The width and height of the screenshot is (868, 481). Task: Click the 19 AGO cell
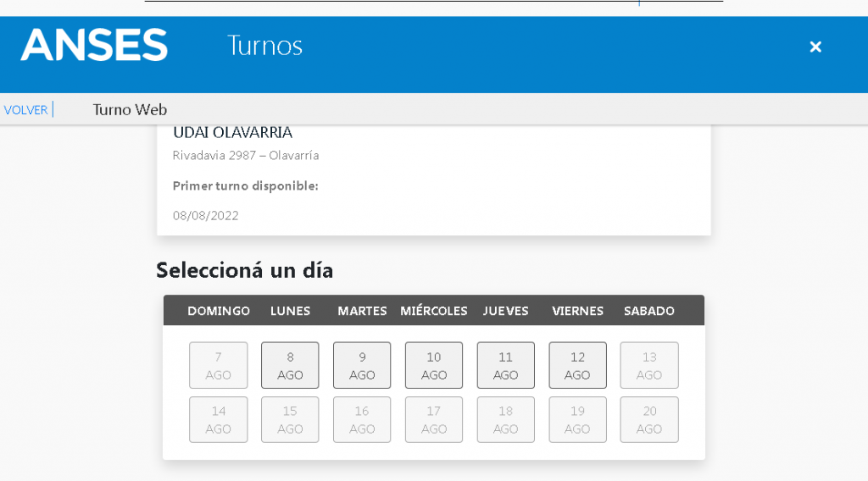click(x=577, y=420)
